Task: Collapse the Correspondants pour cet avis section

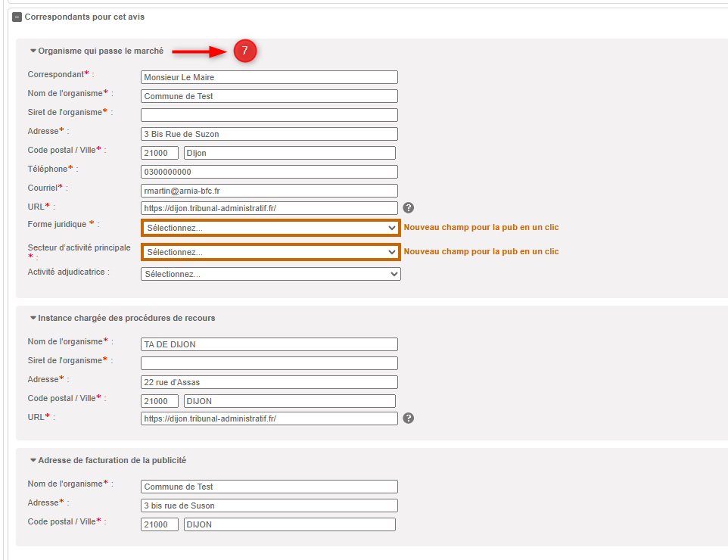Action: pyautogui.click(x=17, y=17)
